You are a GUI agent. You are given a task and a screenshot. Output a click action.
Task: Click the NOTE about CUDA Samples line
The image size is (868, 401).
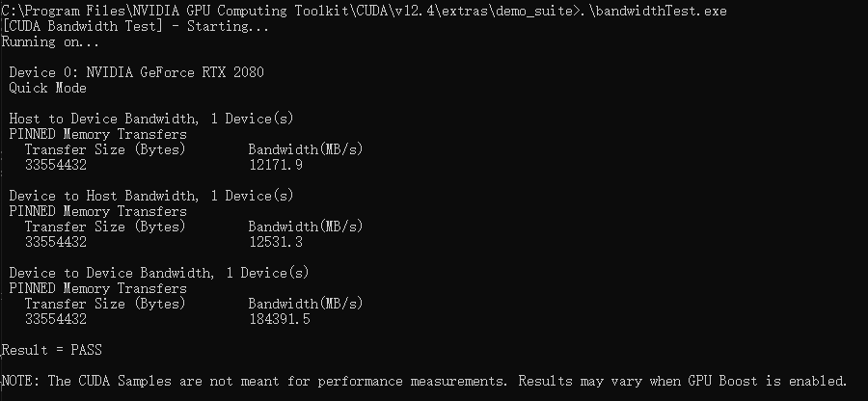tap(424, 381)
